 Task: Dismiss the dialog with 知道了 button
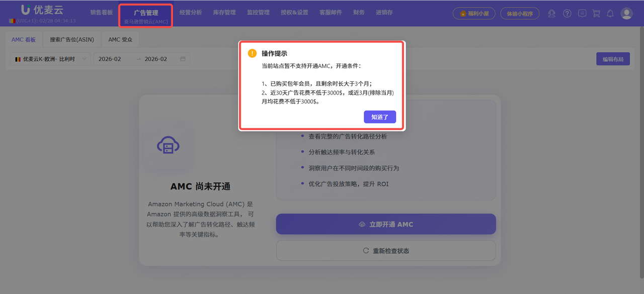click(380, 117)
